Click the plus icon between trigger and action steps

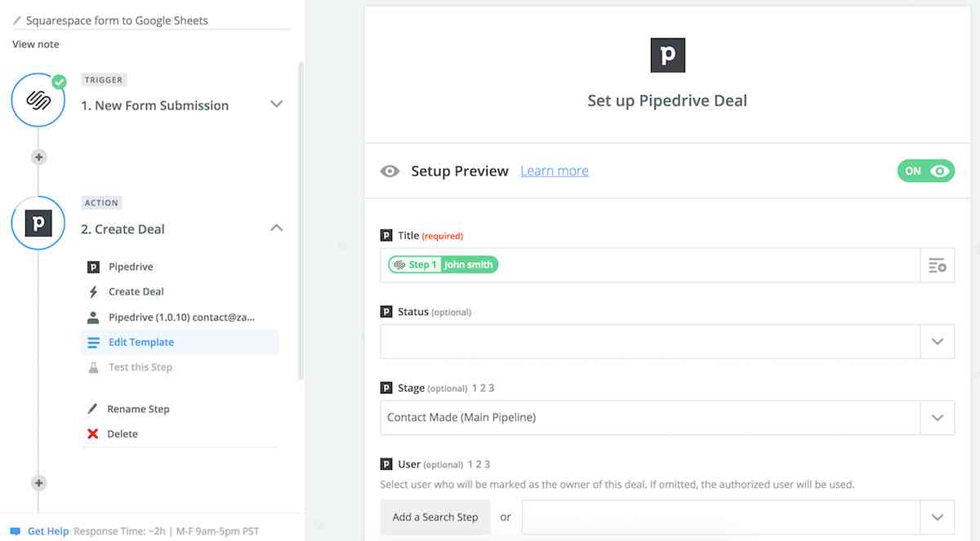[x=38, y=157]
